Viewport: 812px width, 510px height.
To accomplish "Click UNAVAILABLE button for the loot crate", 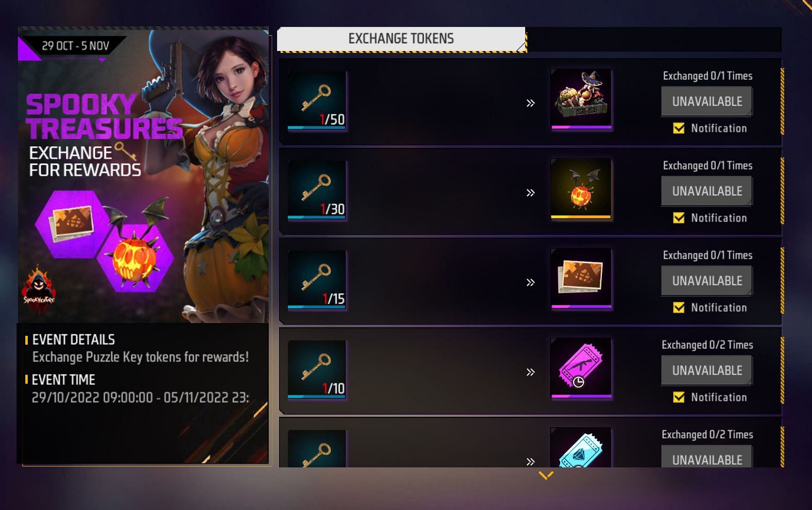I will (x=706, y=101).
